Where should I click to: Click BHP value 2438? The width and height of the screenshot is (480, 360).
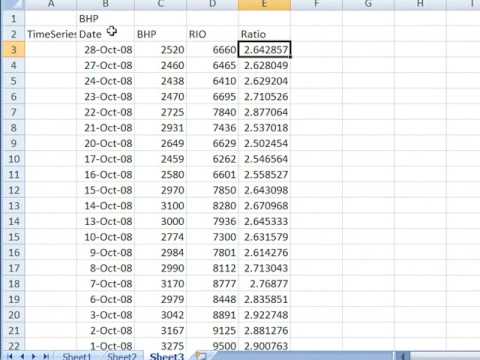pyautogui.click(x=160, y=81)
